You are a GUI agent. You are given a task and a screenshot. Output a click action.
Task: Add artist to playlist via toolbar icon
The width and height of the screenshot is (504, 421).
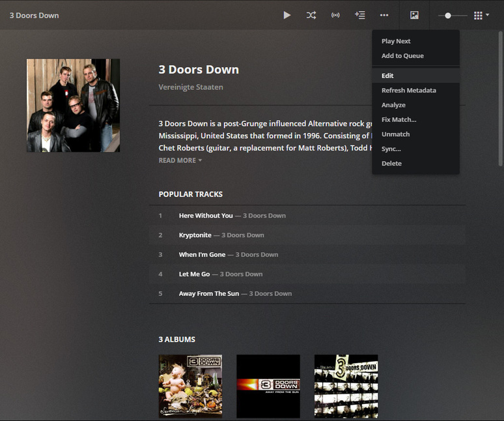coord(359,15)
